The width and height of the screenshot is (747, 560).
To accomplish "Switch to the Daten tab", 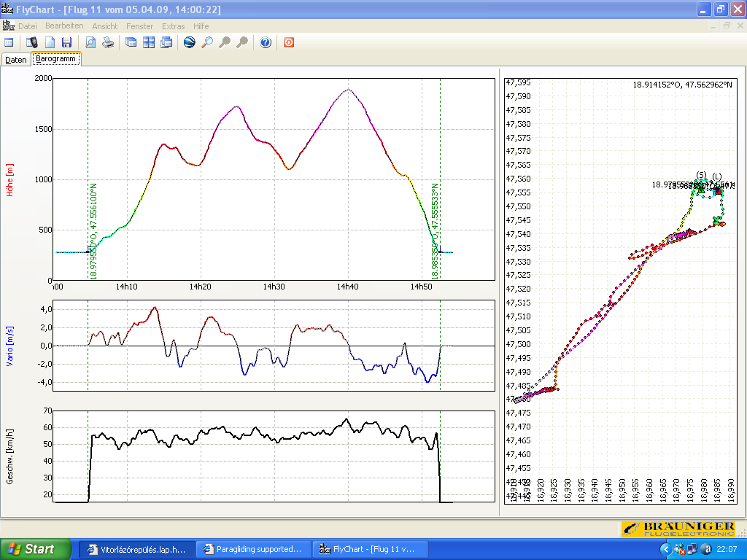I will (x=16, y=60).
